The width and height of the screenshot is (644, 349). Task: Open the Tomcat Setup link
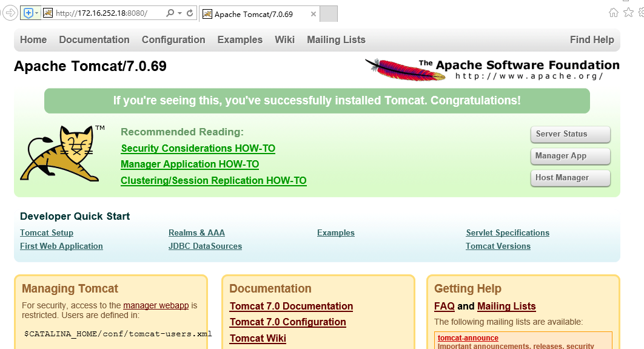[47, 232]
